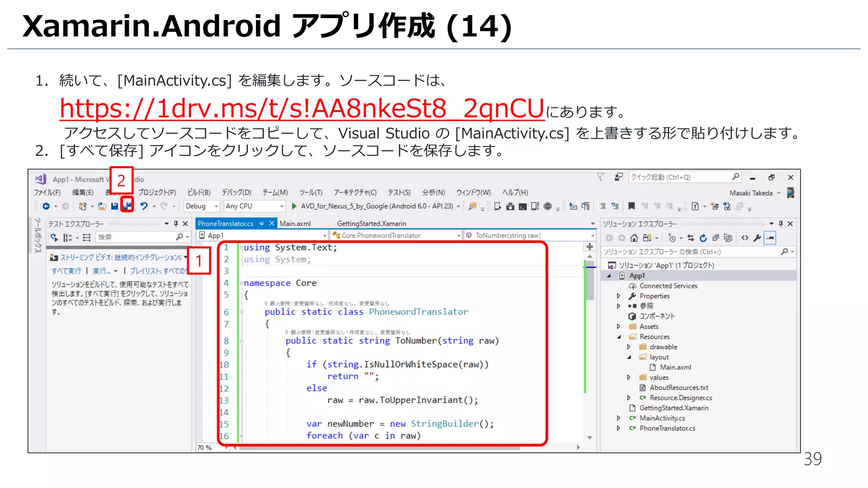Switch to the GettingStarted.Xamarin tab
Viewport: 868px width, 488px height.
(x=372, y=224)
